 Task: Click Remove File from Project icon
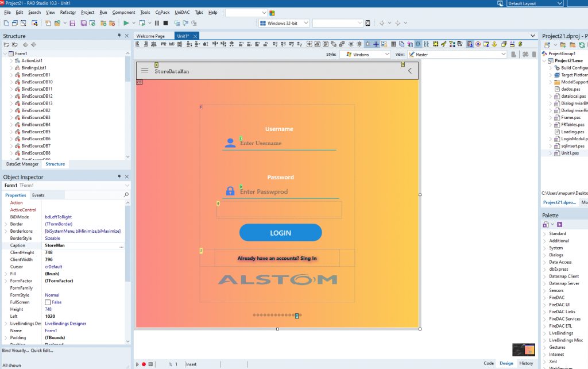pyautogui.click(x=112, y=23)
